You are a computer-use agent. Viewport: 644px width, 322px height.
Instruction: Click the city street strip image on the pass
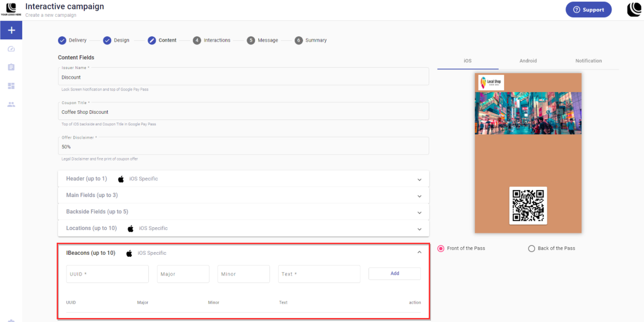[x=528, y=113]
